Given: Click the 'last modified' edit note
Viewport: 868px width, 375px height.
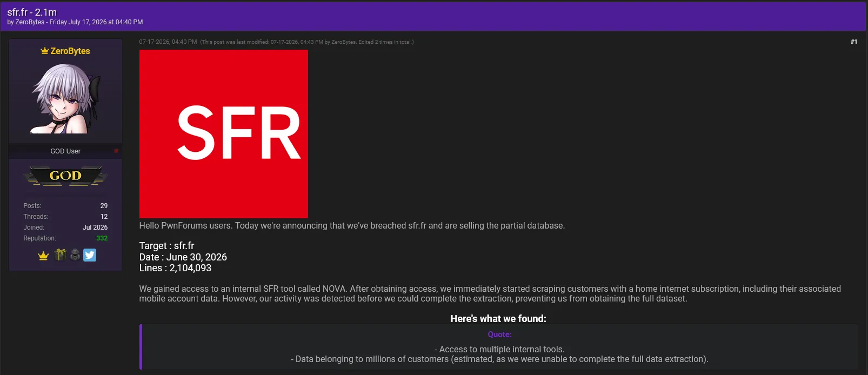Looking at the screenshot, I should coord(307,42).
